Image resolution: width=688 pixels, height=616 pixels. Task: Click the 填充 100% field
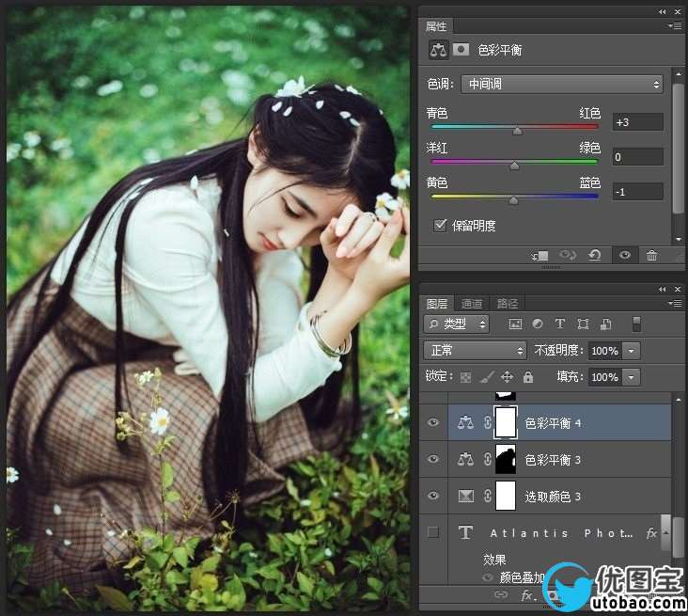tap(605, 377)
